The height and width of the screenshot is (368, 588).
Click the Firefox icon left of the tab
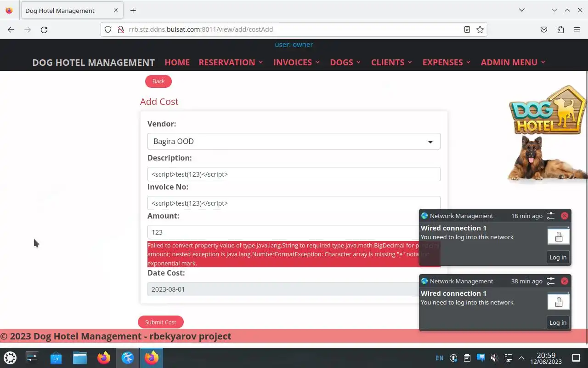pos(9,10)
